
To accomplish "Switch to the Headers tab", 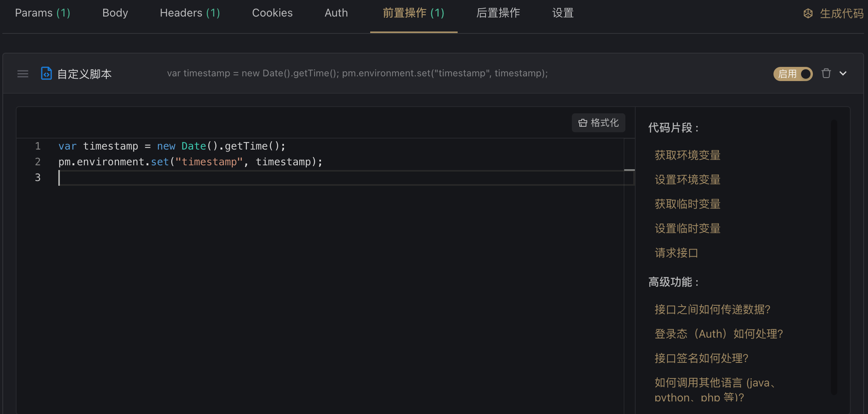I will click(x=190, y=13).
